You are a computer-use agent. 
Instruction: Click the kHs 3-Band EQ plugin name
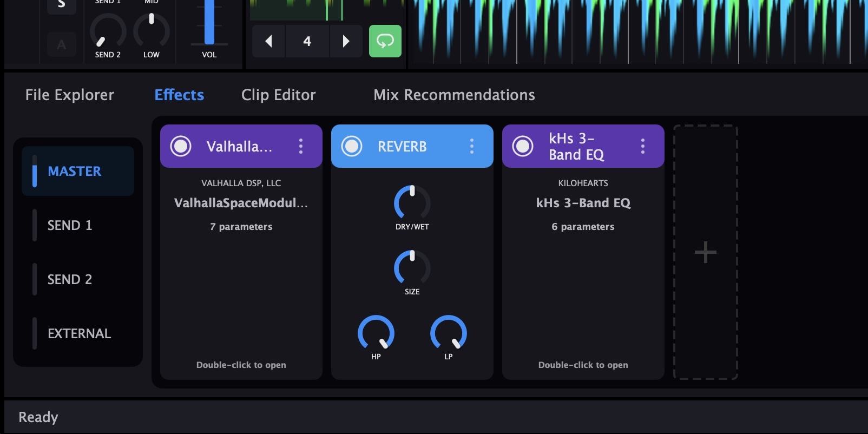[x=583, y=203]
